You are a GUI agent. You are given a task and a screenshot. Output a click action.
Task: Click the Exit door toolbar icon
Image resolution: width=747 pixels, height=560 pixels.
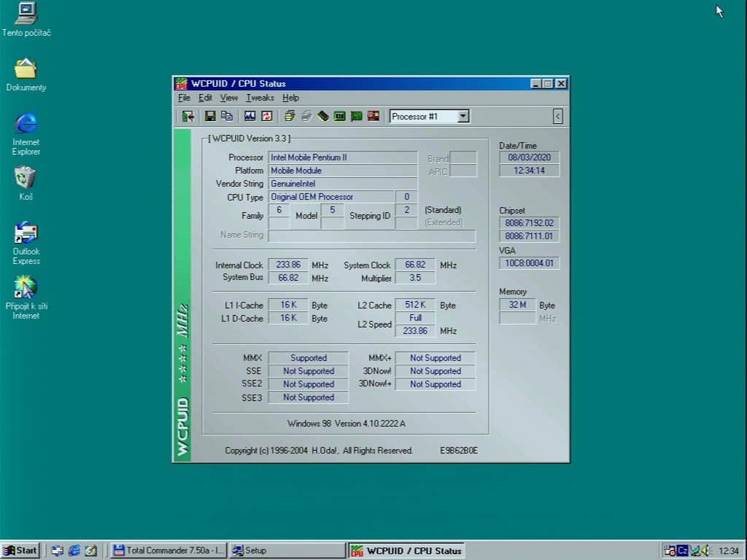187,116
